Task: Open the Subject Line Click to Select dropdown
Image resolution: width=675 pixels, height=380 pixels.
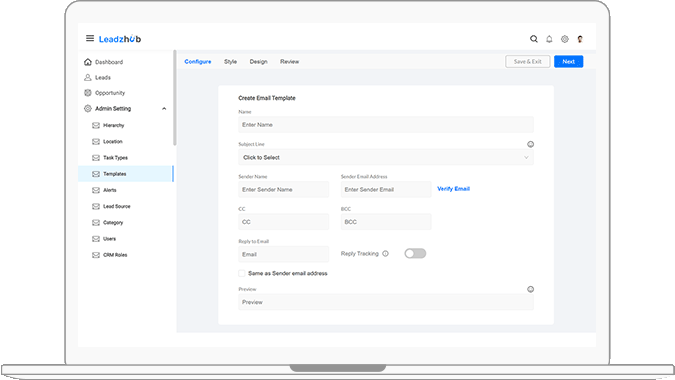Action: [386, 158]
